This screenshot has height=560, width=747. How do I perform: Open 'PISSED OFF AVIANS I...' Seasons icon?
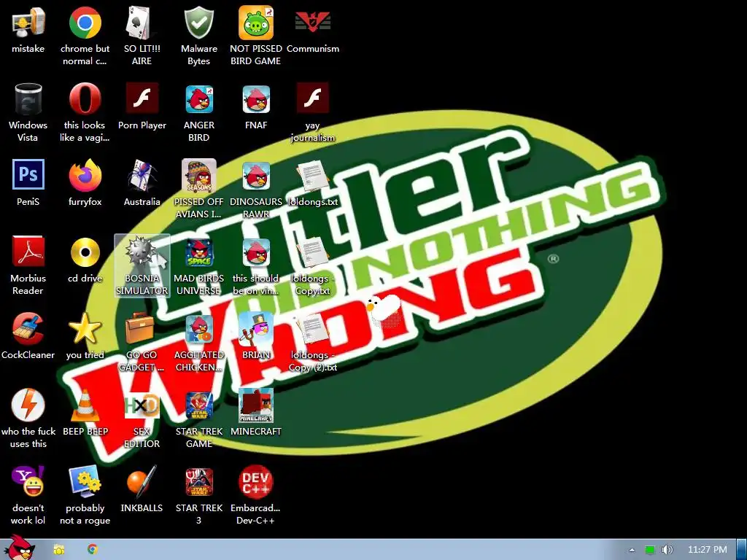pos(199,176)
